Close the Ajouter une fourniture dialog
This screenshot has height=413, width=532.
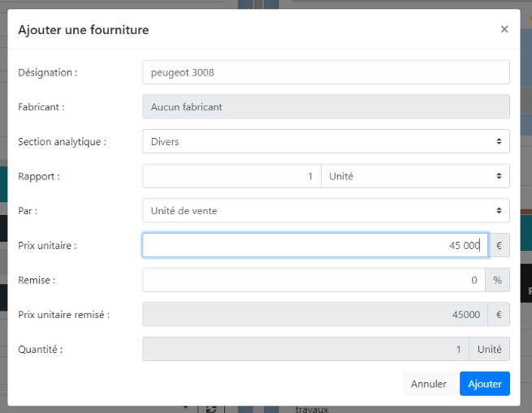pyautogui.click(x=504, y=30)
